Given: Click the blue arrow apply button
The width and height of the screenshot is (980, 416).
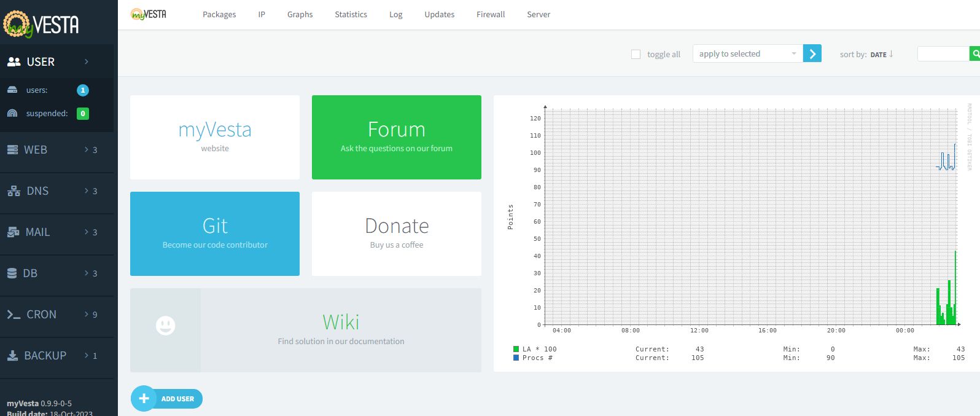Looking at the screenshot, I should [812, 53].
